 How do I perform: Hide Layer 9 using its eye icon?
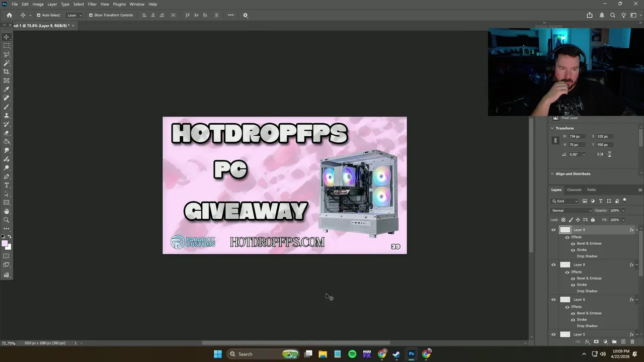coord(553,230)
